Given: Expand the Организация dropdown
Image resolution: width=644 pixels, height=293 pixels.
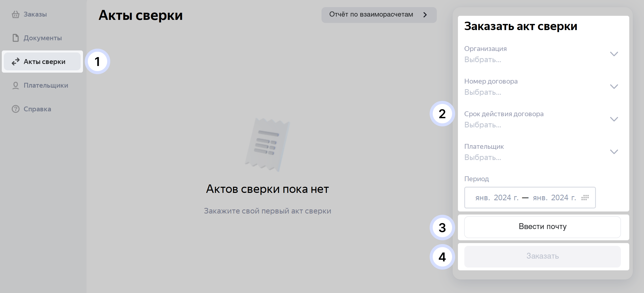Looking at the screenshot, I should pos(614,54).
